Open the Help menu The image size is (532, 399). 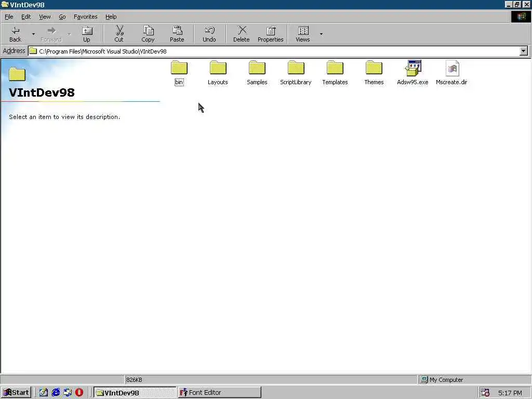point(111,17)
